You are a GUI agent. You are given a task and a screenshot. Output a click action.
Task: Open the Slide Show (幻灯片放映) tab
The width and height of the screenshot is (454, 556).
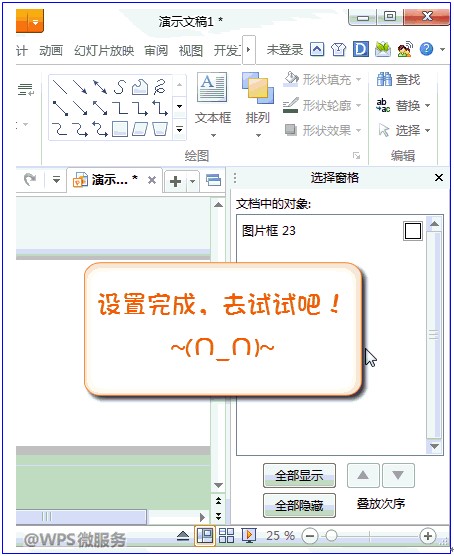tap(104, 50)
